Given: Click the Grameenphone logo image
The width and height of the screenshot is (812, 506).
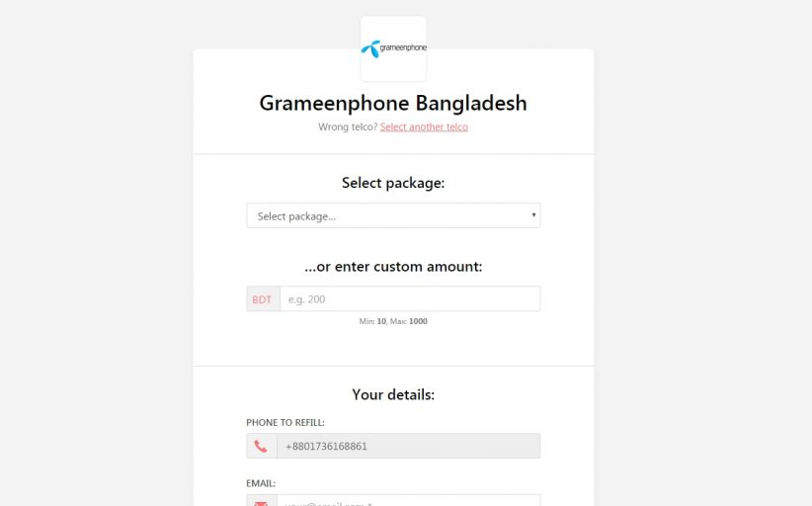Looking at the screenshot, I should (x=393, y=48).
